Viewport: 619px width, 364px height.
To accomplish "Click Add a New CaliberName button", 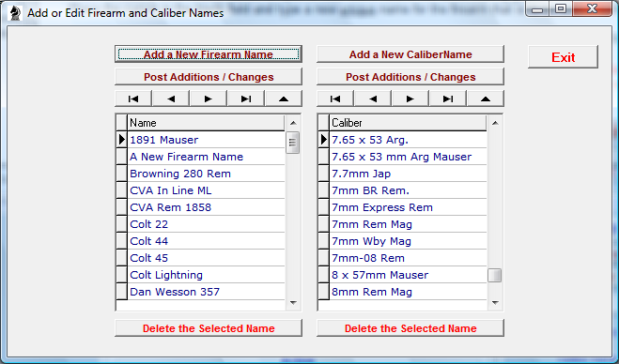I will 410,54.
